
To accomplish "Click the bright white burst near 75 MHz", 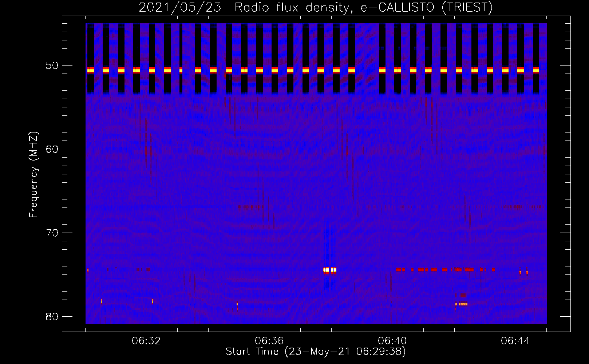I will coord(330,270).
